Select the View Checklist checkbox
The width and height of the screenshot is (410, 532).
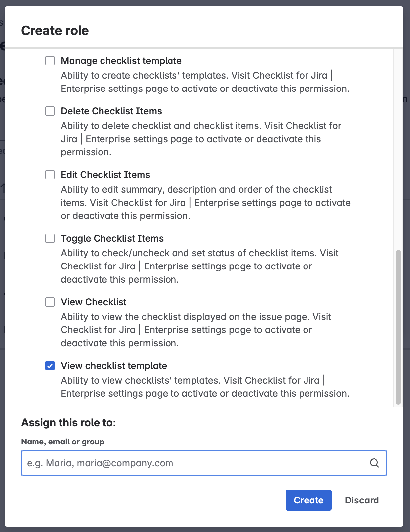pos(50,302)
